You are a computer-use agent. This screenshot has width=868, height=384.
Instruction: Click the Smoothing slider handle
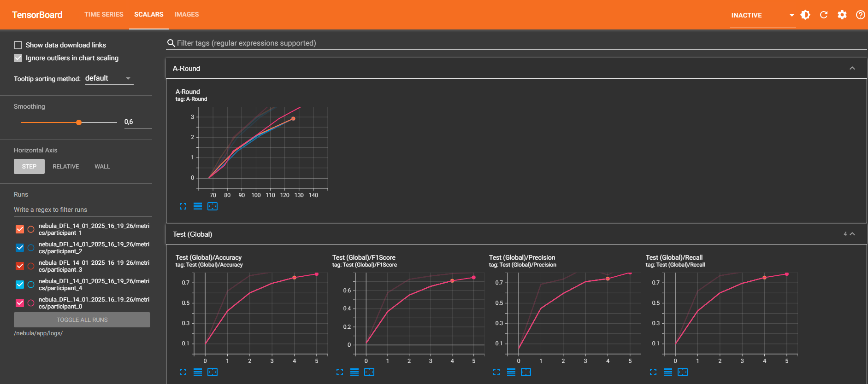tap(79, 122)
